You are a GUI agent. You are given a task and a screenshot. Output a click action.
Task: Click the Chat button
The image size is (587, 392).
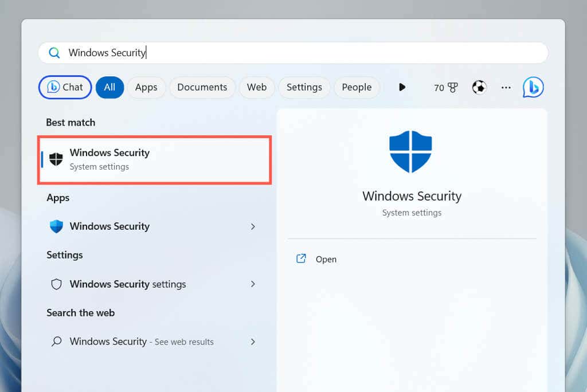65,87
